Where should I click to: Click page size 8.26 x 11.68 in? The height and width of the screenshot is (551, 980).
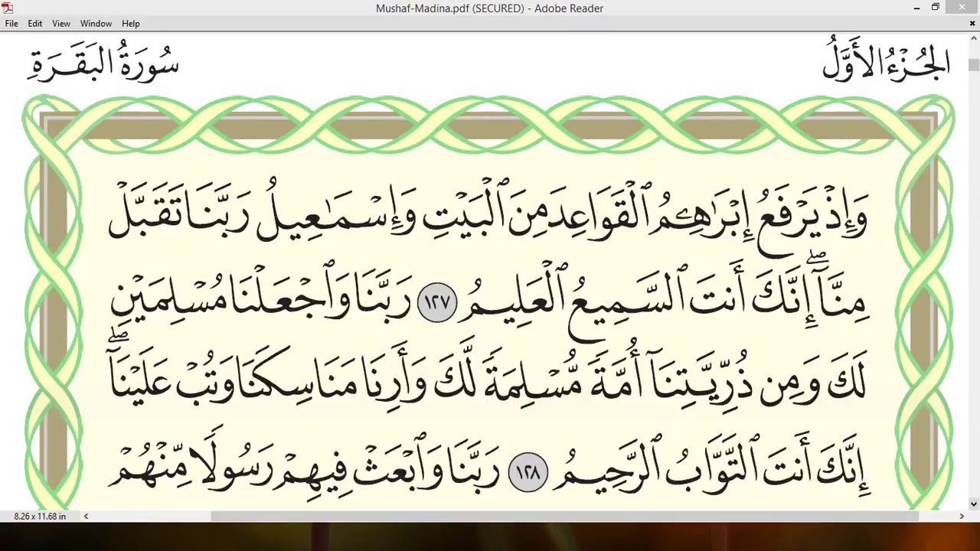coord(40,517)
